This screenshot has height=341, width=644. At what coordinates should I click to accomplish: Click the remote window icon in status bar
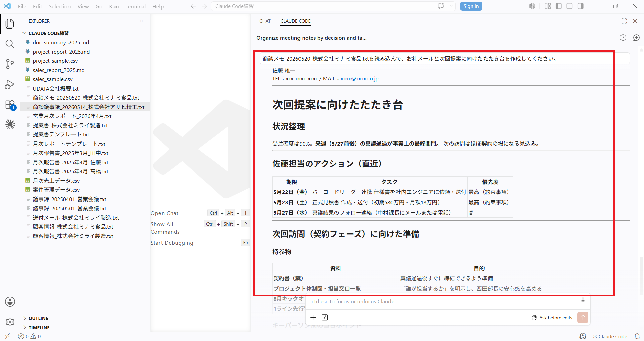tap(7, 336)
